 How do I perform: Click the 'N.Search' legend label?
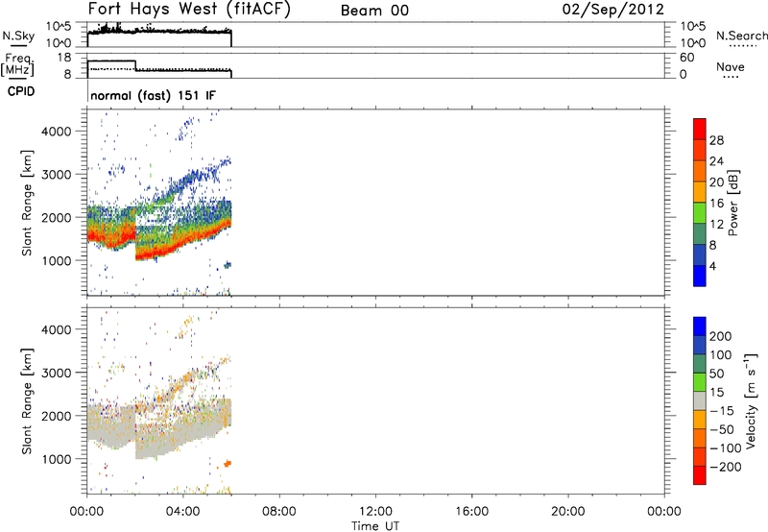(741, 36)
